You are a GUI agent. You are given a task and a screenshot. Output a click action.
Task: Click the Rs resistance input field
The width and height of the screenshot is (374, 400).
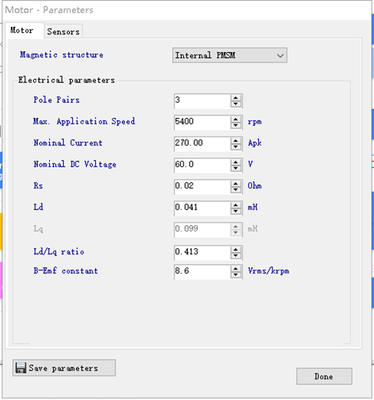click(202, 187)
